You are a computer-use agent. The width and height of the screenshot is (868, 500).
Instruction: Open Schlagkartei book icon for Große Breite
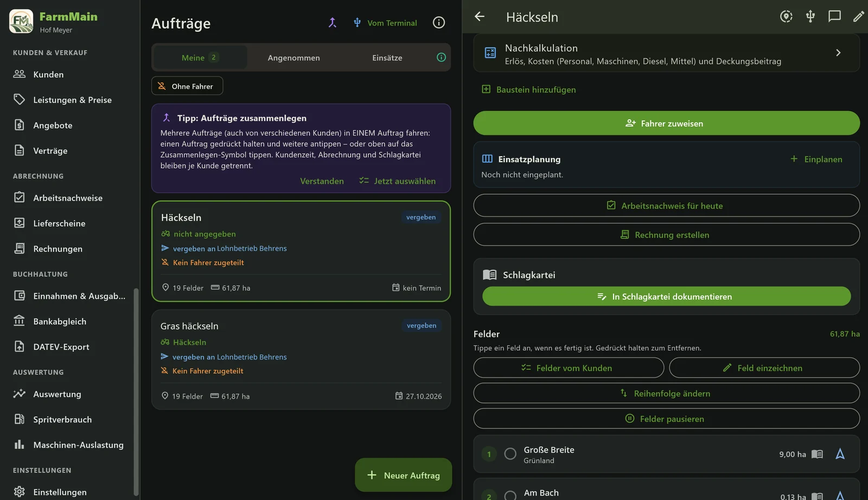[817, 454]
